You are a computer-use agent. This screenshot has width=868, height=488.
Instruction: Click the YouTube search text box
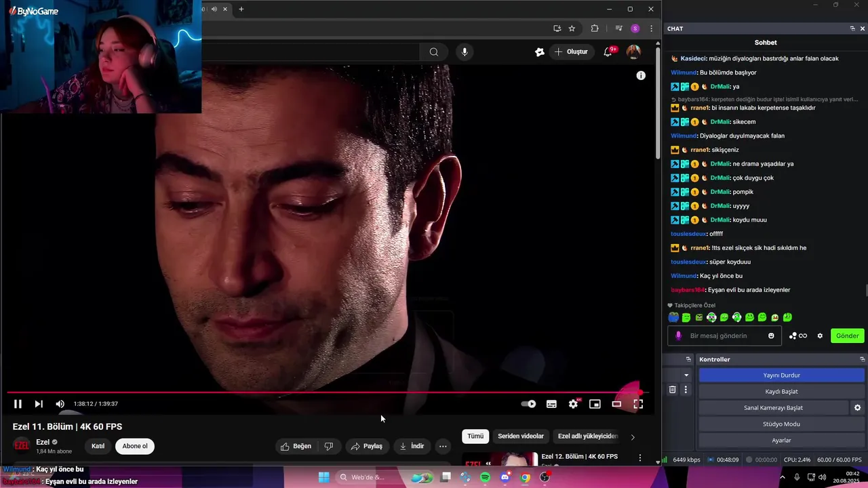pyautogui.click(x=311, y=52)
